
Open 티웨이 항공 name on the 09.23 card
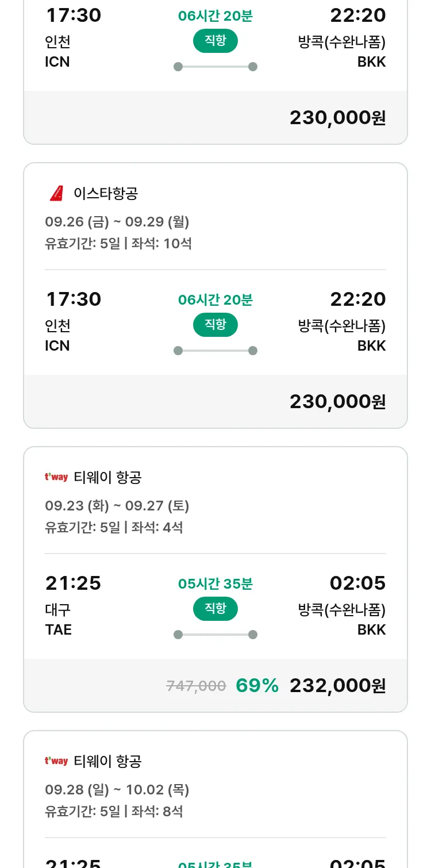107,477
